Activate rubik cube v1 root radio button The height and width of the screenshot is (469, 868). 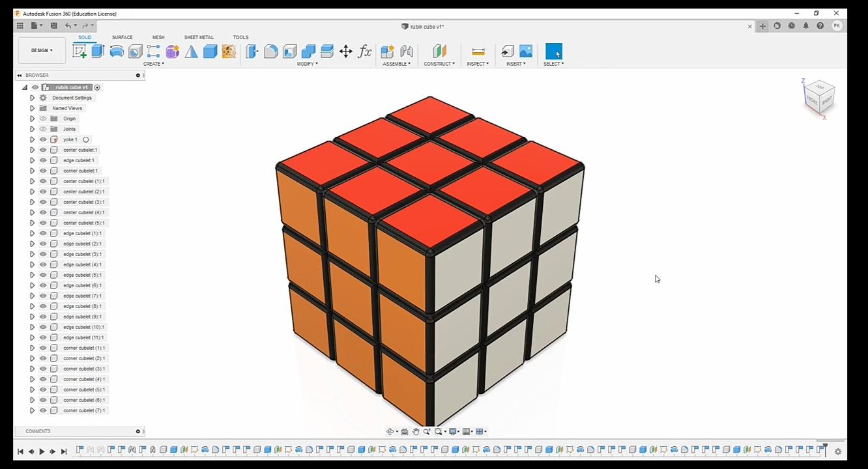pyautogui.click(x=97, y=87)
